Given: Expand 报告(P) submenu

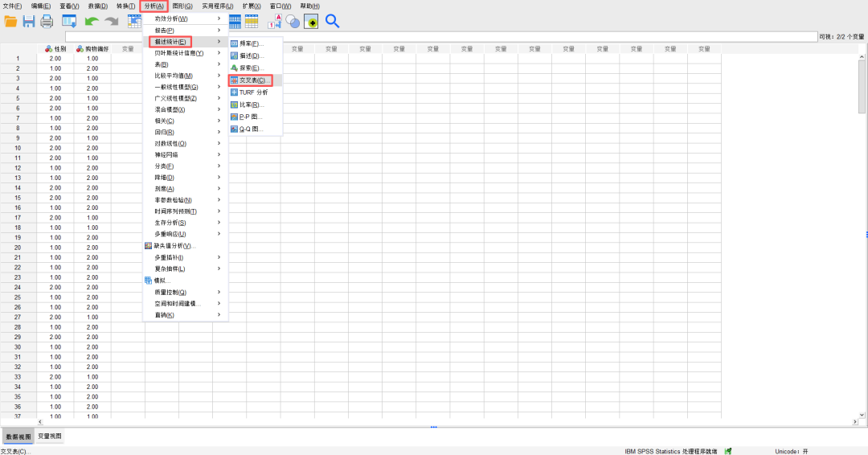Looking at the screenshot, I should coord(185,31).
